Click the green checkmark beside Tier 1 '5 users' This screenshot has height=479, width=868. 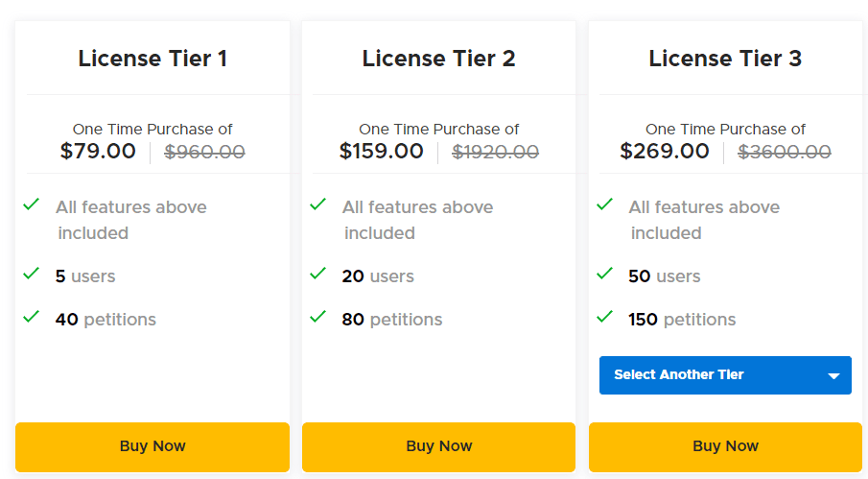(x=32, y=275)
